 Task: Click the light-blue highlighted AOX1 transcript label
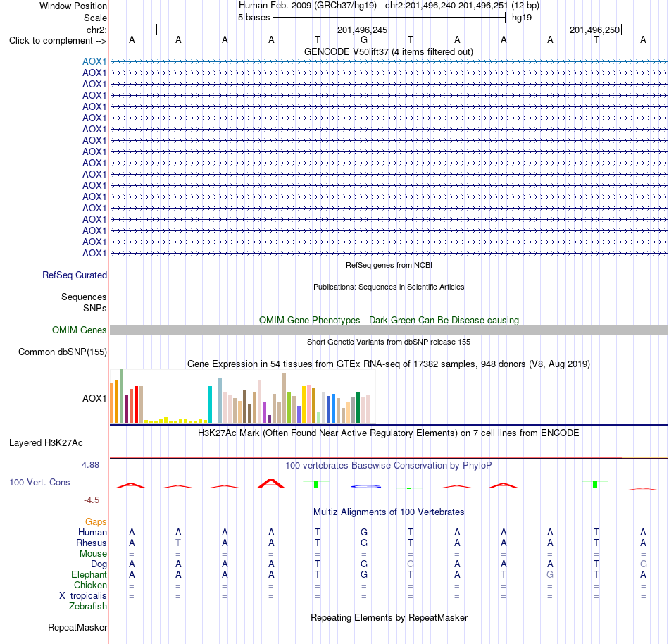tap(94, 61)
